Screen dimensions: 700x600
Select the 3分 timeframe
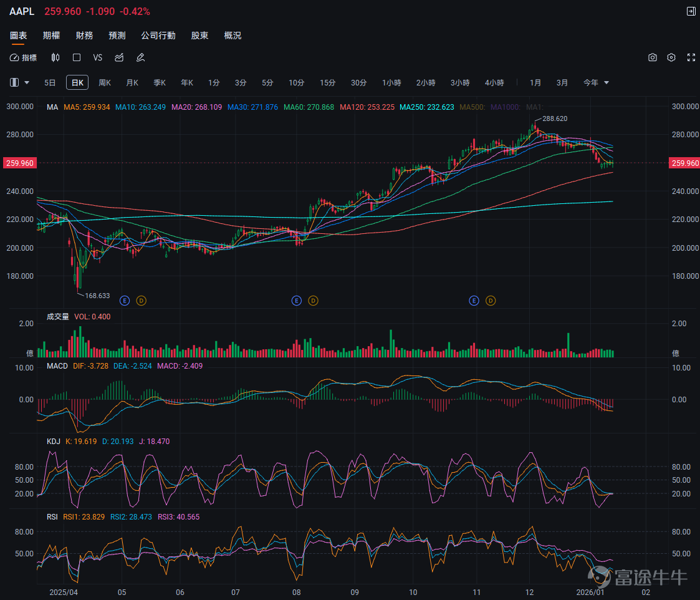(241, 83)
